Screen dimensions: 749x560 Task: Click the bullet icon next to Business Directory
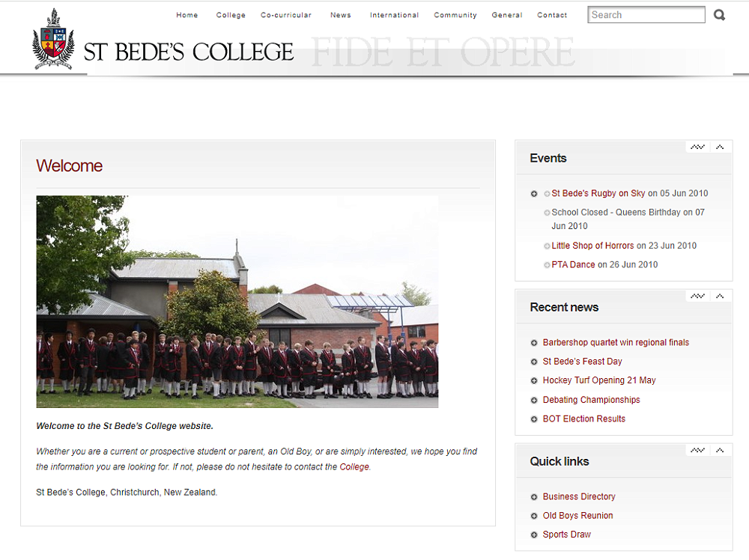point(534,497)
